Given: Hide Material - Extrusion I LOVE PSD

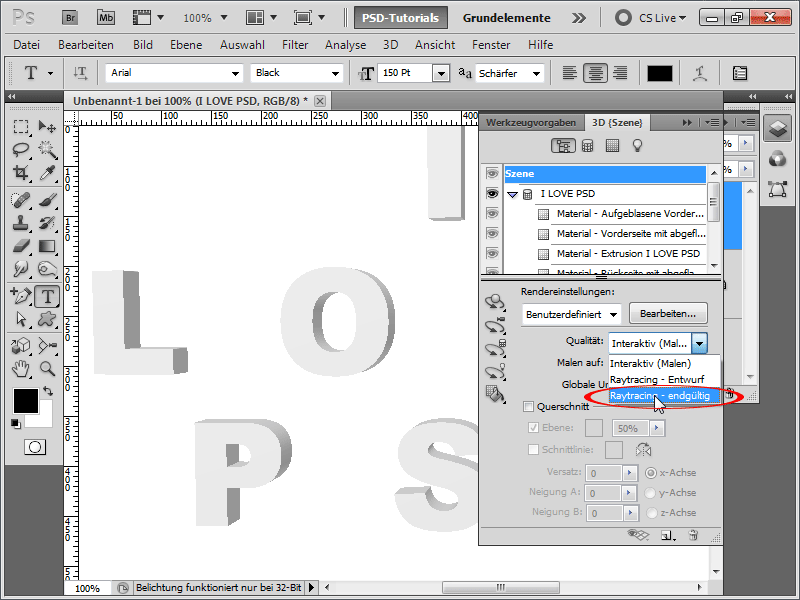Looking at the screenshot, I should tap(492, 254).
